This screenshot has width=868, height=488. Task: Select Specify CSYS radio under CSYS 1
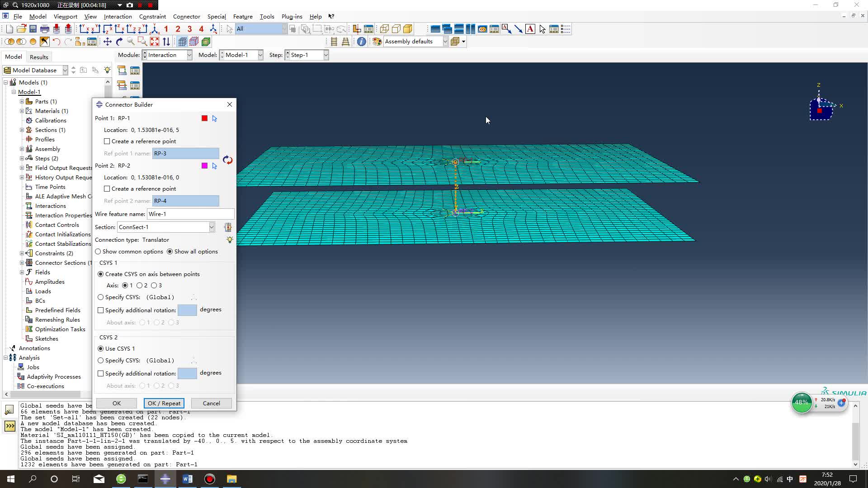[x=101, y=297]
